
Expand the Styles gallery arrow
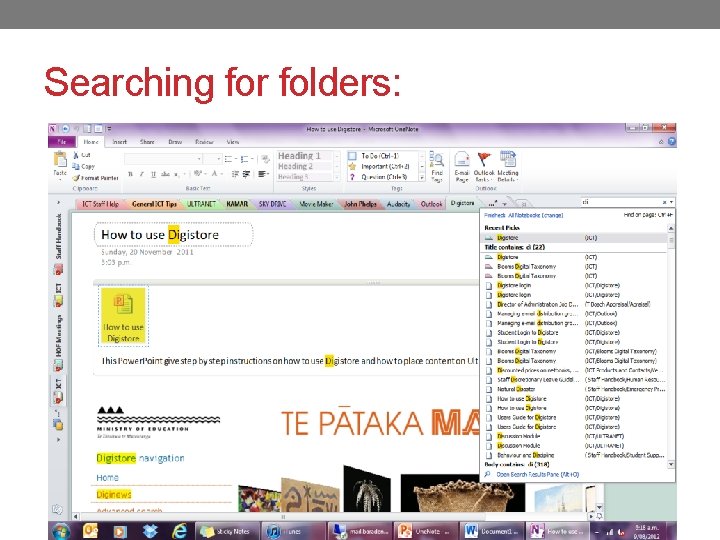pos(337,177)
